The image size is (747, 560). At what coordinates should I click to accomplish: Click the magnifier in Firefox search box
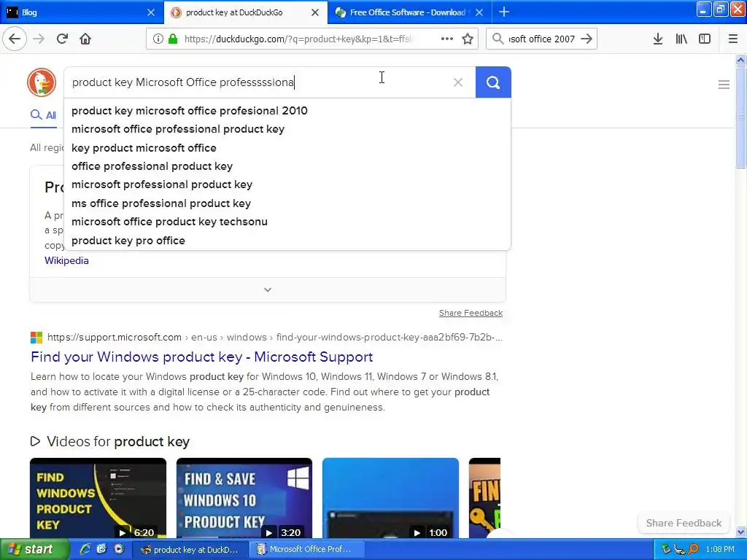click(498, 39)
